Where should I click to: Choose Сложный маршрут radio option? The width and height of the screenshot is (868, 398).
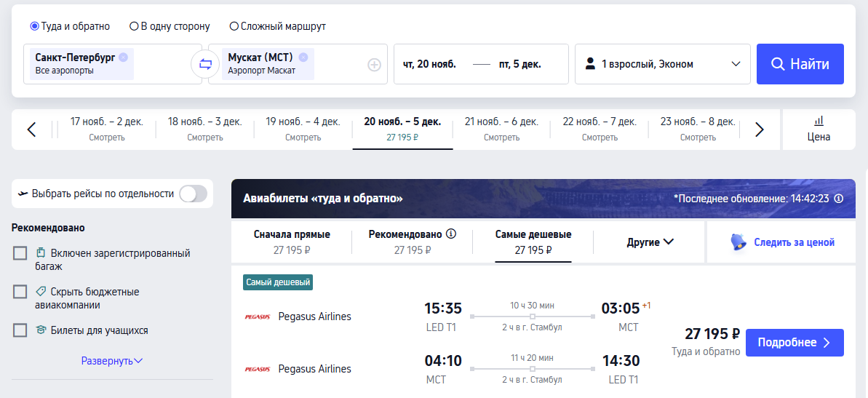click(x=234, y=26)
